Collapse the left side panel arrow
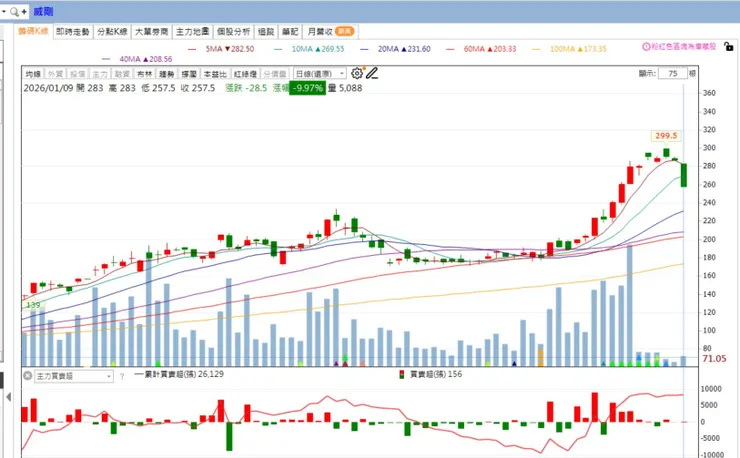The height and width of the screenshot is (458, 740). pyautogui.click(x=8, y=397)
